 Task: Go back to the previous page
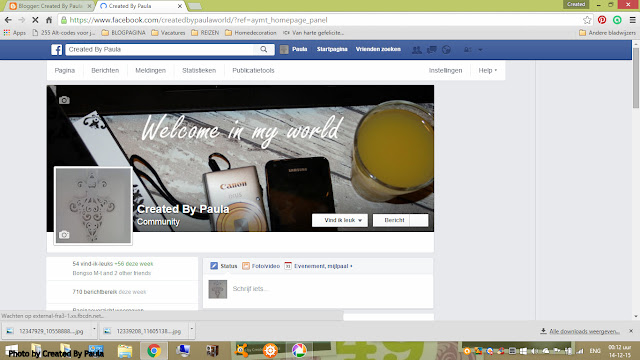coord(8,20)
